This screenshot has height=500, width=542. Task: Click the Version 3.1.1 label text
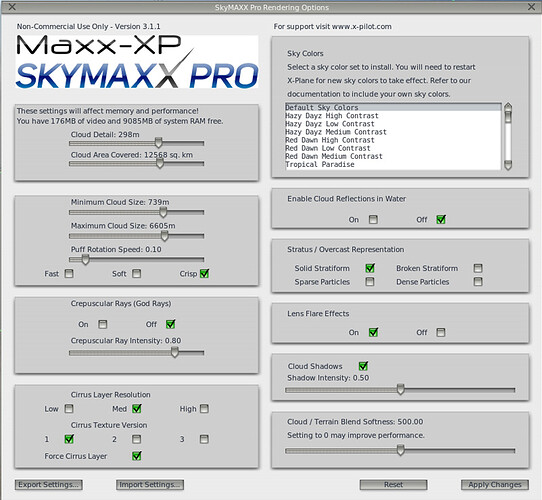point(138,26)
